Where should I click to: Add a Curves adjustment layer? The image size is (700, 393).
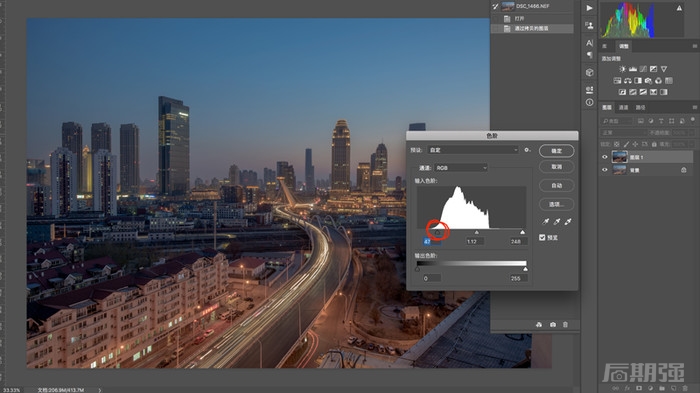(x=643, y=69)
